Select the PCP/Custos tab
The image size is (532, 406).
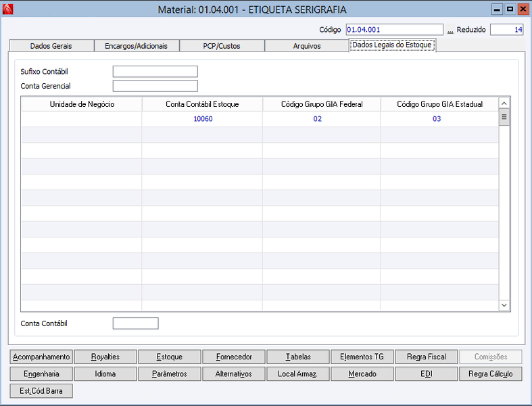[x=222, y=46]
